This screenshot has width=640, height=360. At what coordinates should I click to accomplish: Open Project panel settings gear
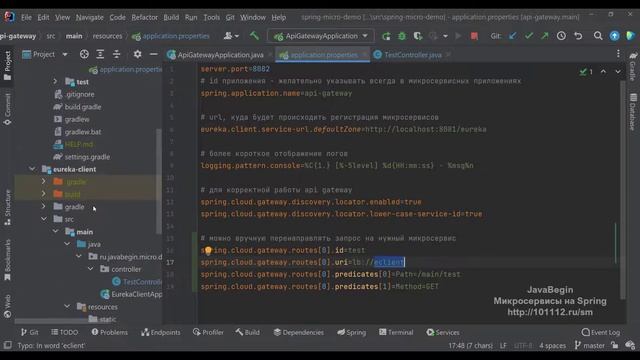(138, 54)
